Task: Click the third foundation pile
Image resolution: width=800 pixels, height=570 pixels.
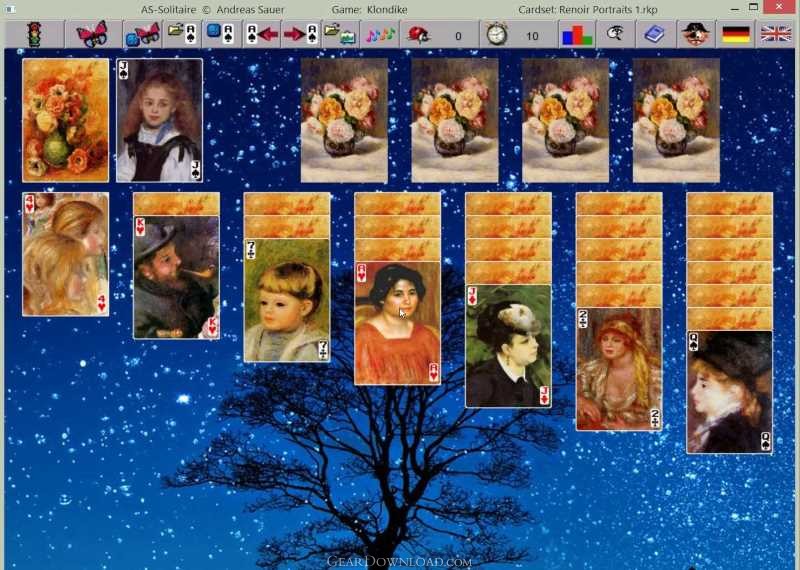Action: click(x=566, y=120)
